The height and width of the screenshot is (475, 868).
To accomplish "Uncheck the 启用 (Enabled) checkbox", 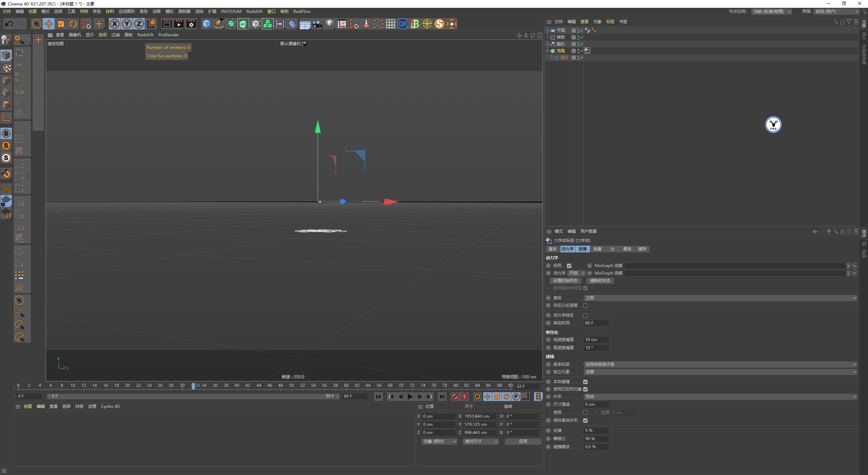I will click(x=569, y=266).
